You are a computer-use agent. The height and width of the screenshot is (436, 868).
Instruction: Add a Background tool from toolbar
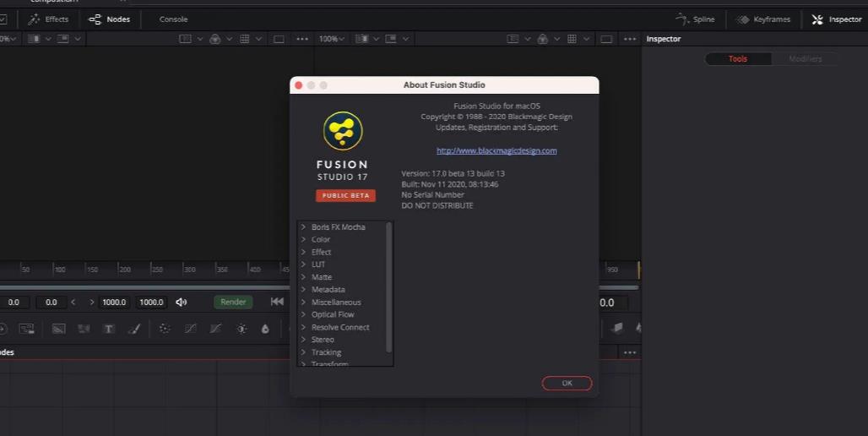(58, 329)
